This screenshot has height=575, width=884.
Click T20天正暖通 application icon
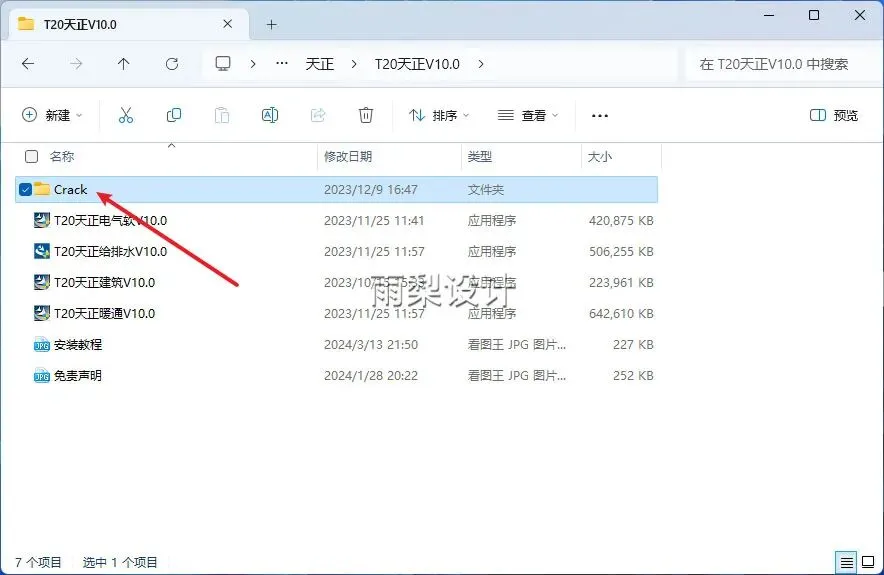42,313
